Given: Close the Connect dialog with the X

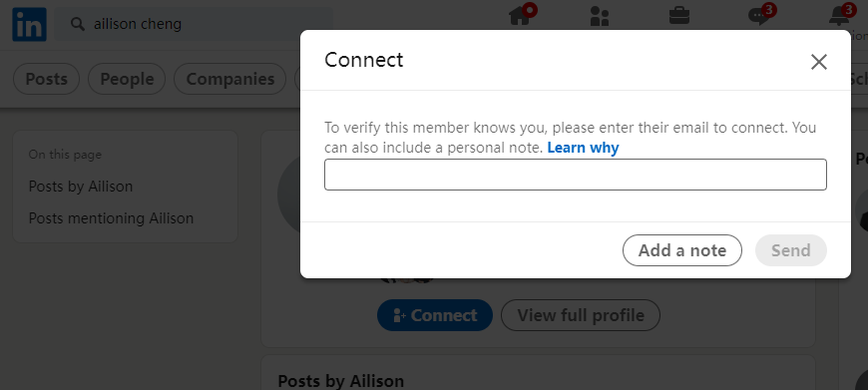Looking at the screenshot, I should [819, 62].
